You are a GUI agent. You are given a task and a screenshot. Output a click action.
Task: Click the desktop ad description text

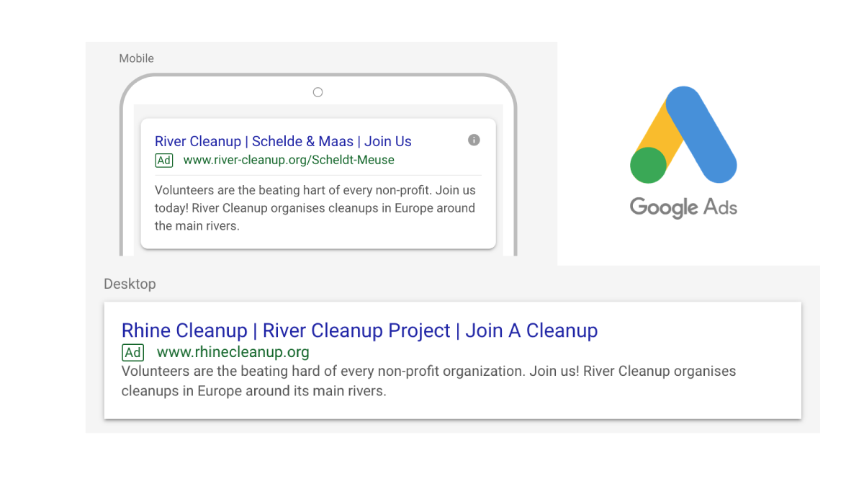[429, 382]
